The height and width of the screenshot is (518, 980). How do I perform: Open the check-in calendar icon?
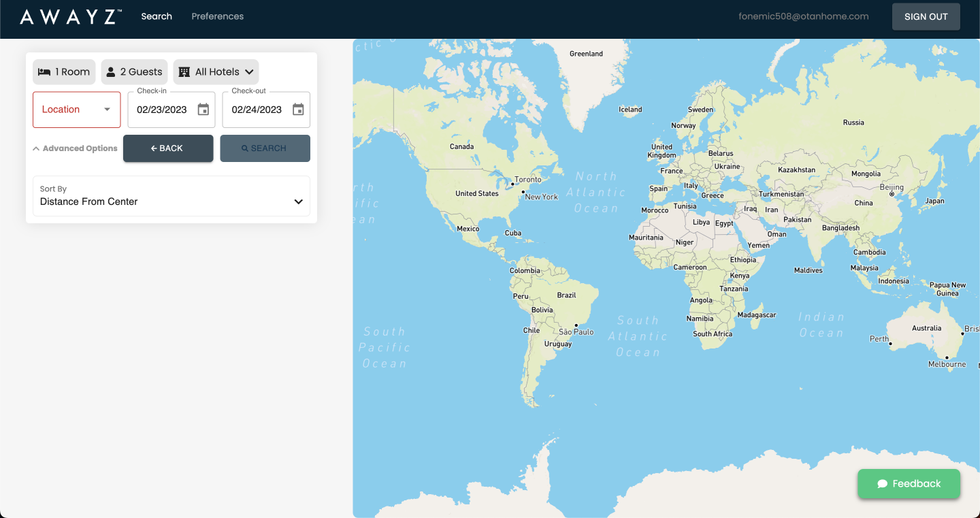click(203, 110)
